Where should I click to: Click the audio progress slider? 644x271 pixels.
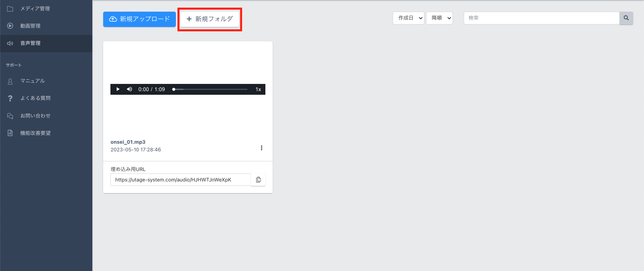(210, 89)
